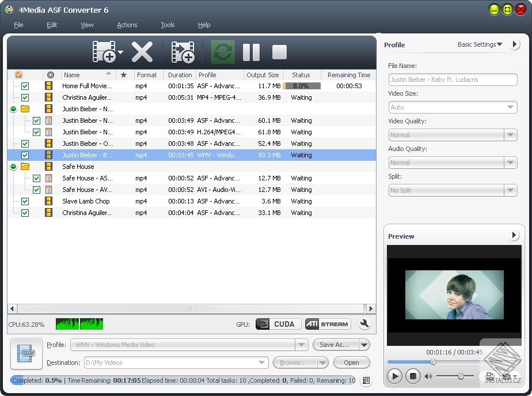Open the Help menu

(x=204, y=25)
